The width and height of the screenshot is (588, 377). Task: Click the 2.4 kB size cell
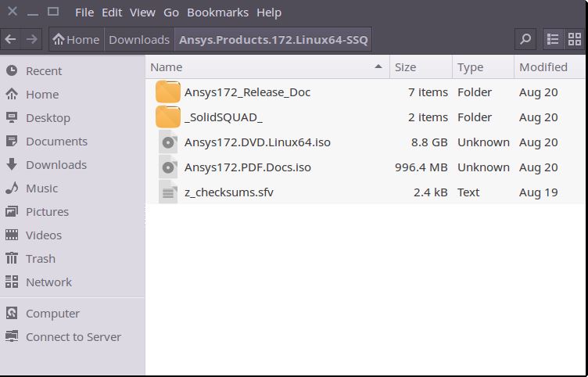coord(431,192)
